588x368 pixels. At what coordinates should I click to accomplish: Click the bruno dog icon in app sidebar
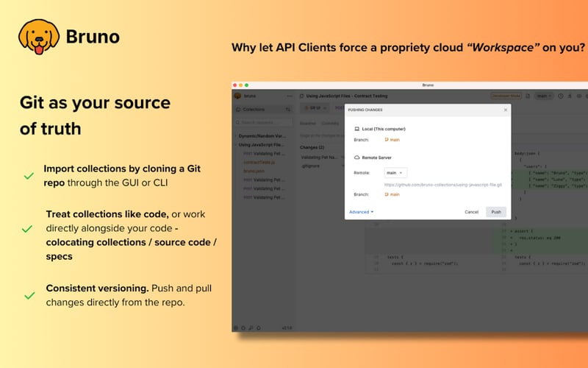click(x=237, y=96)
